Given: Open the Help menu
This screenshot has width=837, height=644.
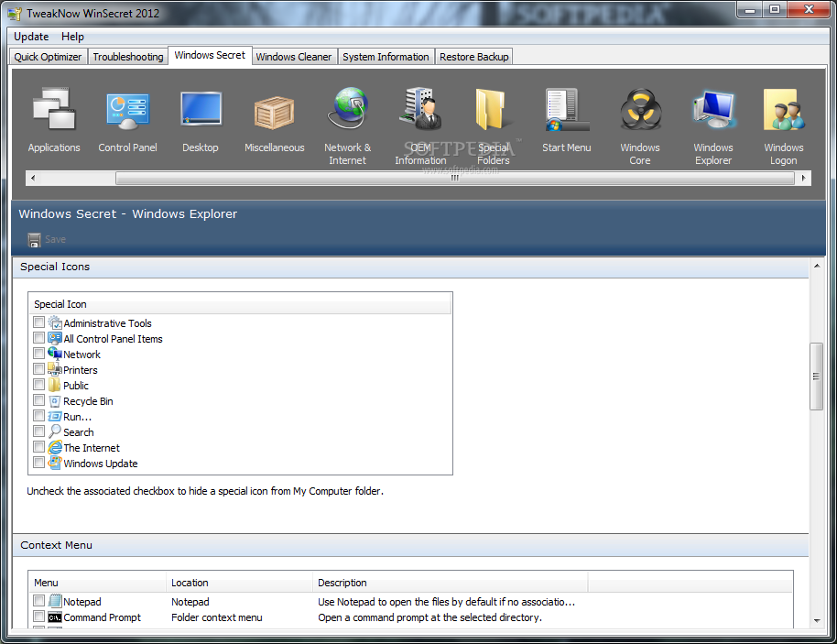Looking at the screenshot, I should [72, 37].
